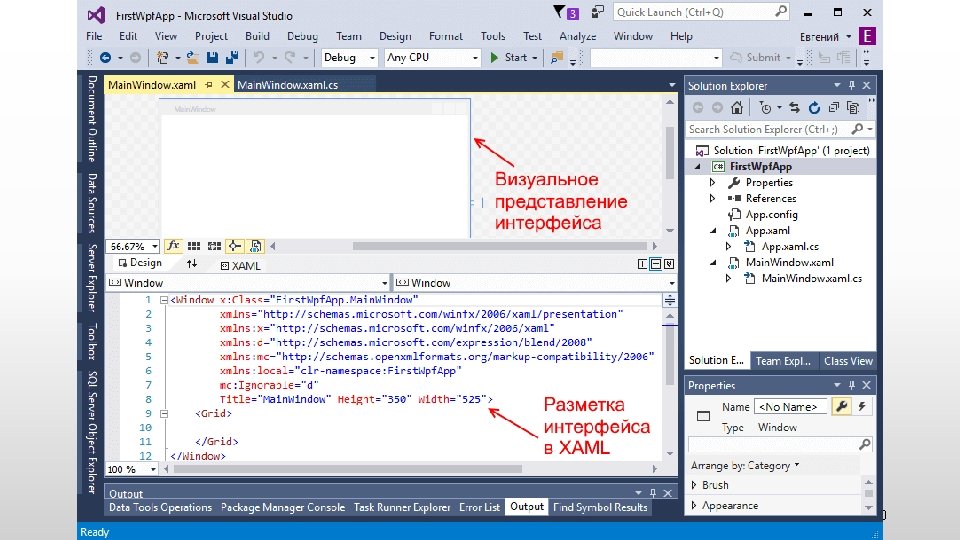960x540 pixels.
Task: Click Show All Files icon in Solution Explorer
Action: (853, 108)
